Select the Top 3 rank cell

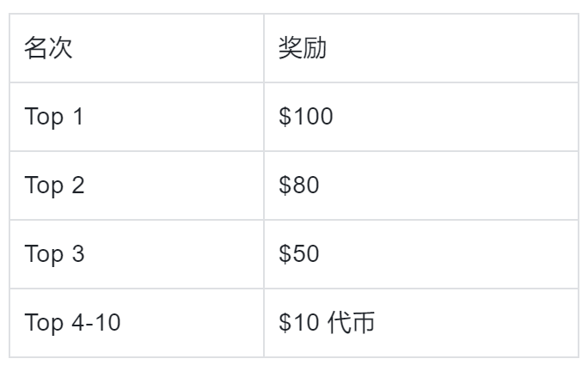click(x=136, y=254)
